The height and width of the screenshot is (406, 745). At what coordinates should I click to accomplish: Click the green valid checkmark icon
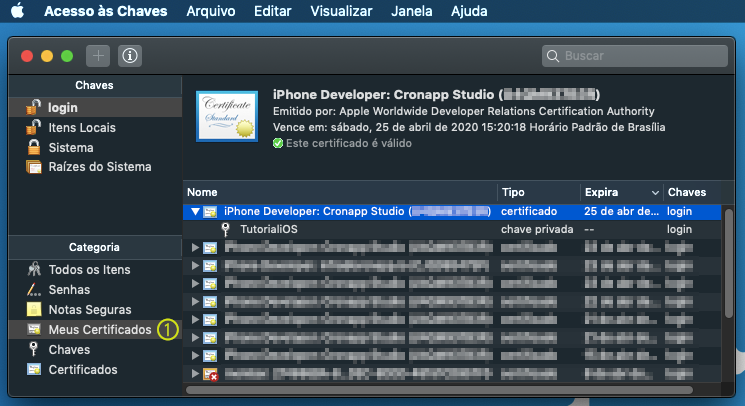[278, 143]
